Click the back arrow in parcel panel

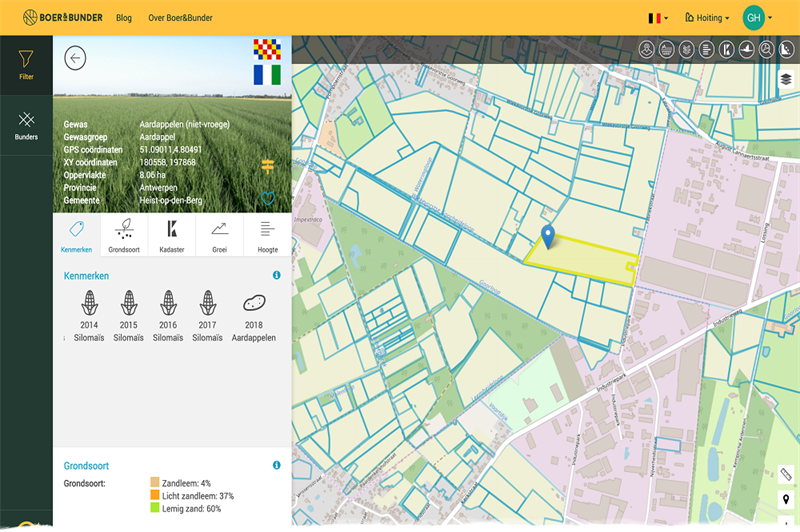click(75, 58)
